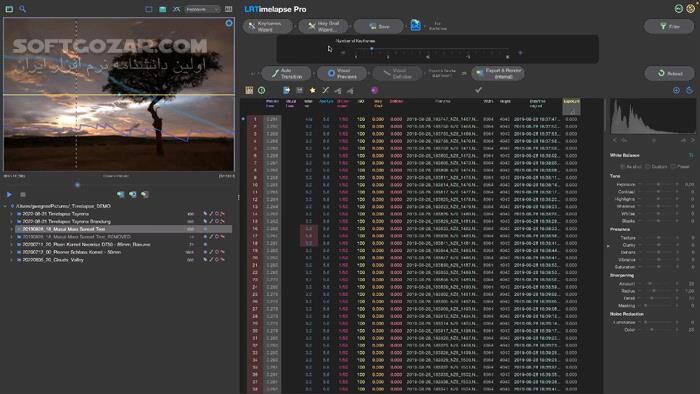Click the left arrow below the histogram
Viewport: 700px width, 394px height.
615,140
